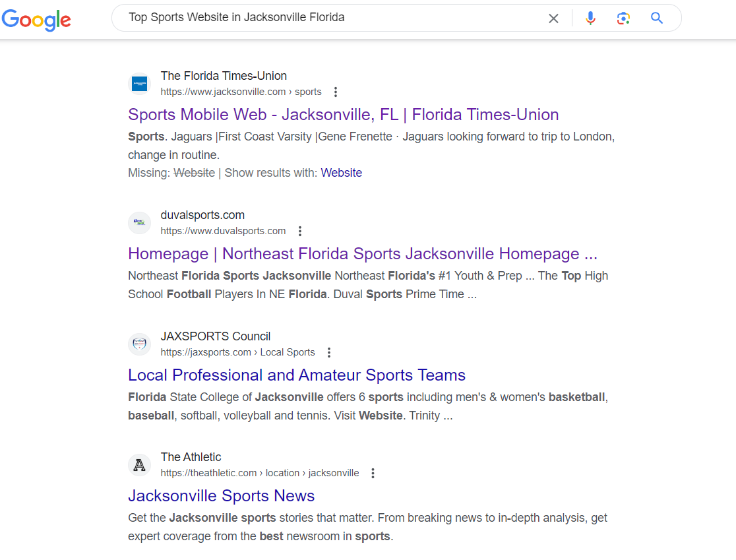Screen dimensions: 736x560
Task: Start voice search with microphone icon
Action: [x=590, y=18]
